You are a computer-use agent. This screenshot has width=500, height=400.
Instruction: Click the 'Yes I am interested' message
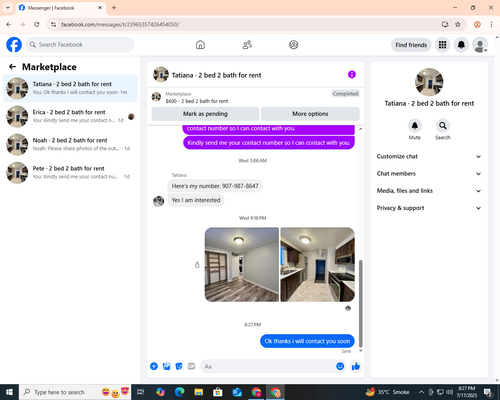tap(196, 200)
